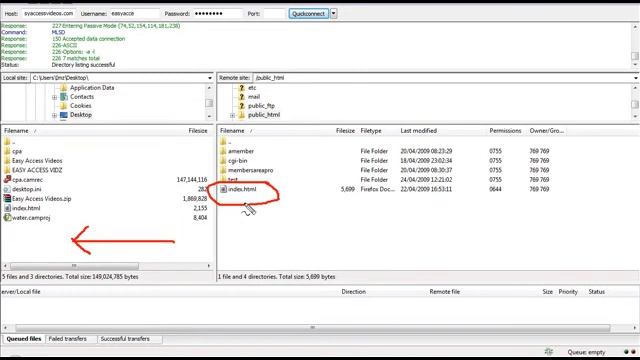Click the EASY ACCESS VIDZ folder icon
Viewport: 640px width, 360px height.
pyautogui.click(x=7, y=170)
